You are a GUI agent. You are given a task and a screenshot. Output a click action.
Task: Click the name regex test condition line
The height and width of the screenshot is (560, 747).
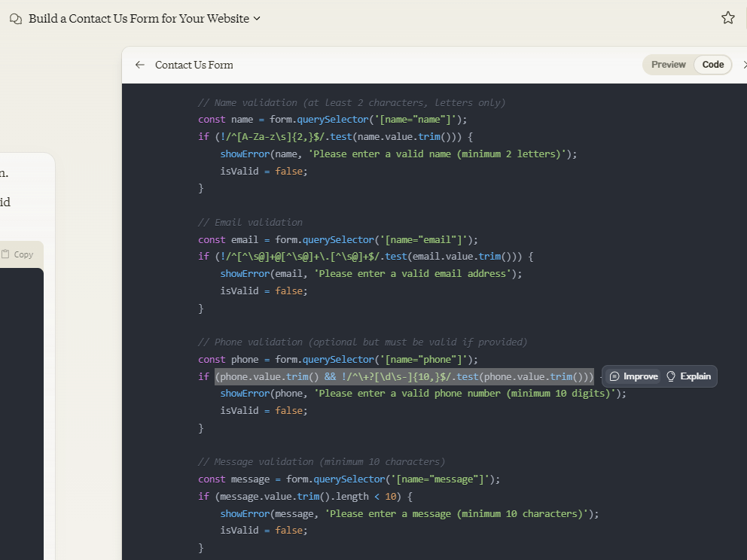[335, 137]
